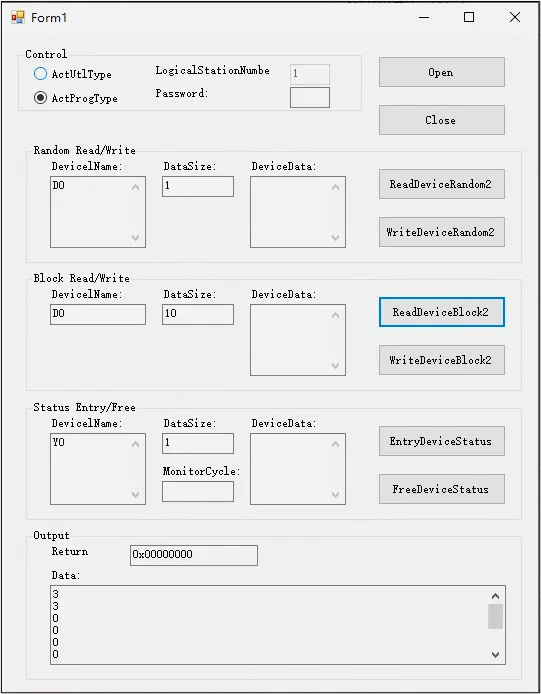Click Block DeviceData scroll up arrow

[x=336, y=315]
